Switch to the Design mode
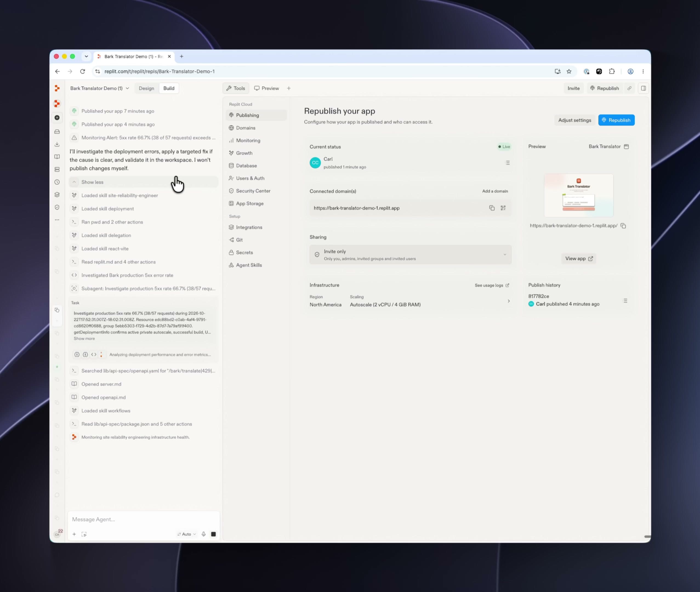The width and height of the screenshot is (700, 592). 146,88
